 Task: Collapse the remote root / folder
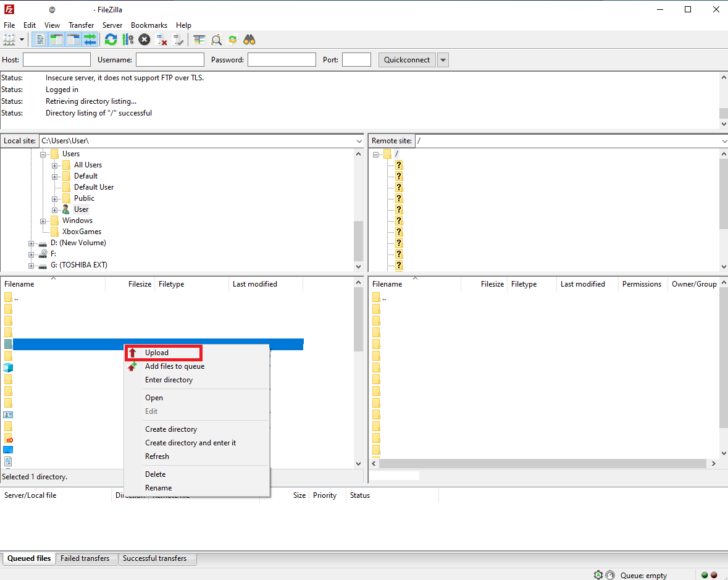[375, 154]
